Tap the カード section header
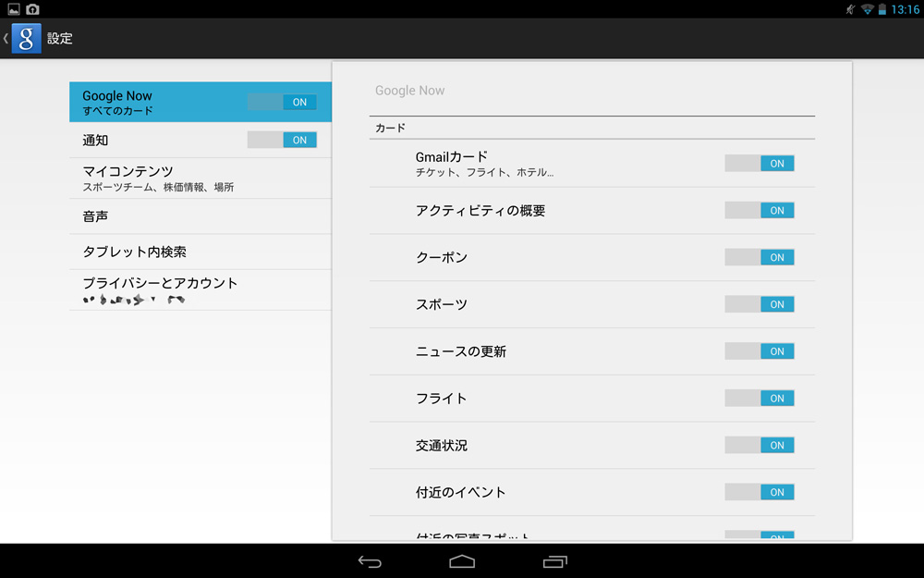This screenshot has height=578, width=924. pyautogui.click(x=391, y=128)
